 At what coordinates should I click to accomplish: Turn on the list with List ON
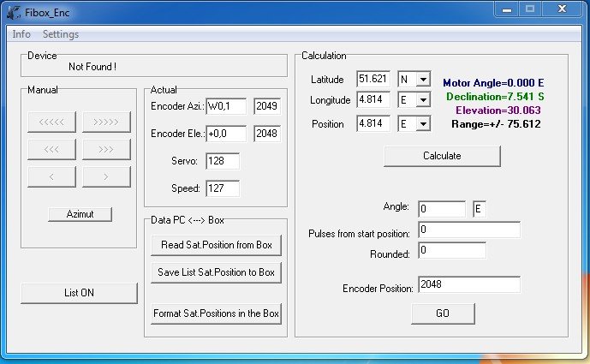pos(79,293)
